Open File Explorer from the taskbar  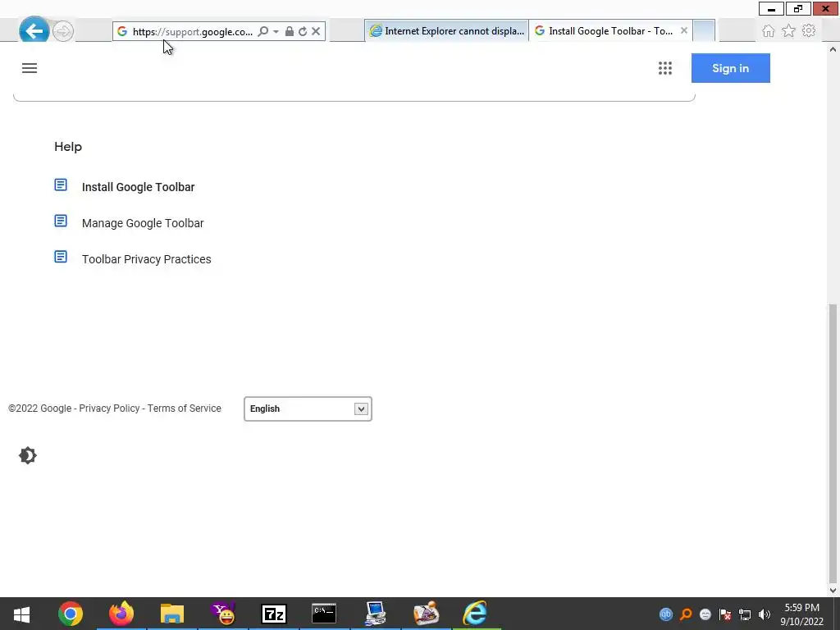tap(172, 614)
